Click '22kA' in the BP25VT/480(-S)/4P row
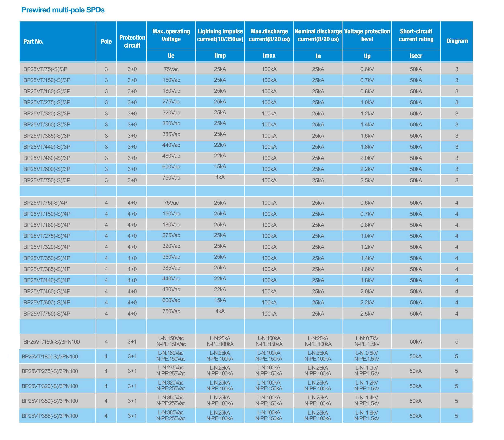The width and height of the screenshot is (504, 440). pyautogui.click(x=220, y=289)
